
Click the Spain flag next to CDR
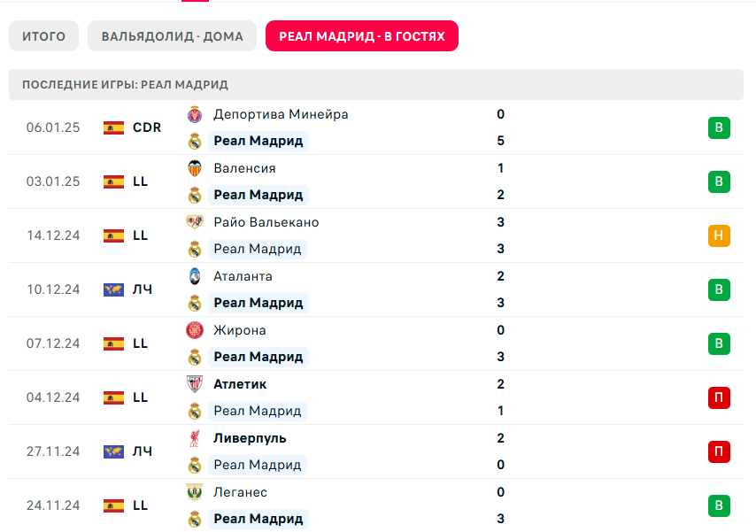113,127
